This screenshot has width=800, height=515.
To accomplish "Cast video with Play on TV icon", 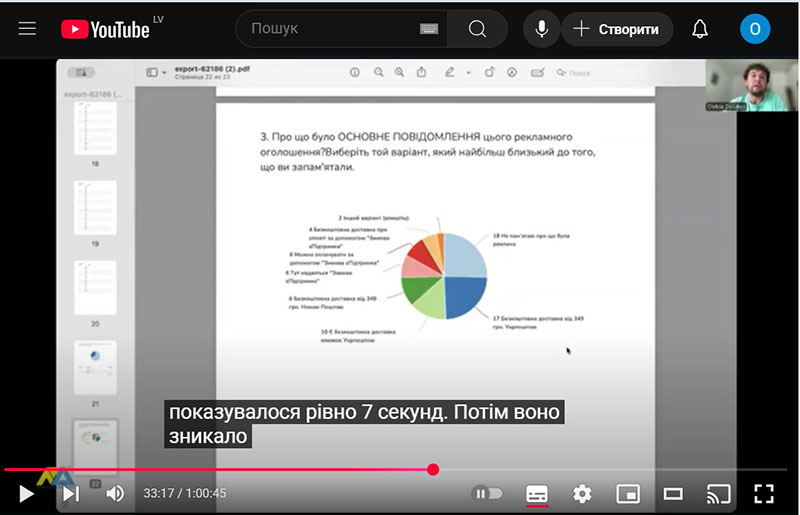I will (x=718, y=493).
